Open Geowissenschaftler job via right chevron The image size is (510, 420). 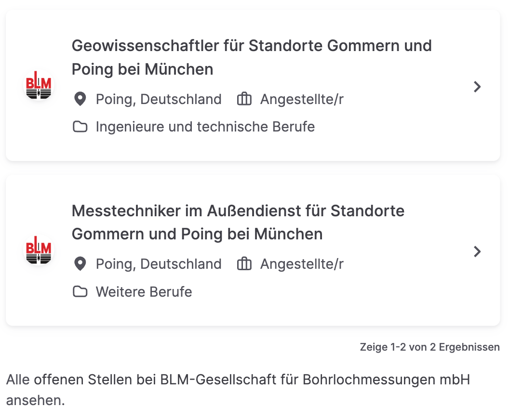[477, 87]
